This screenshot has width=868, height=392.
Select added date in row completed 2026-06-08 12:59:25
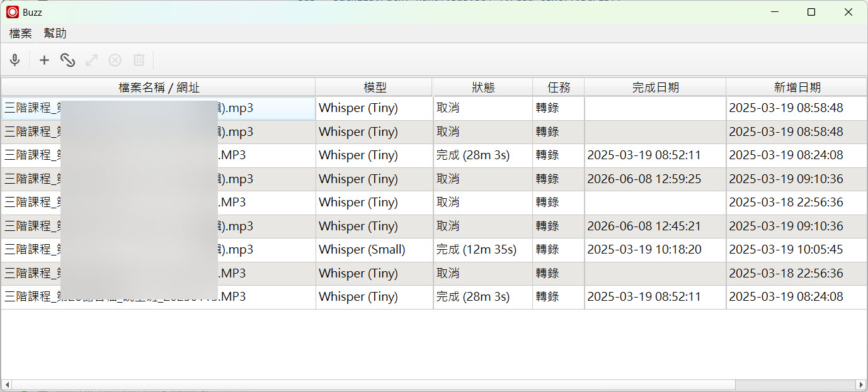coord(797,179)
